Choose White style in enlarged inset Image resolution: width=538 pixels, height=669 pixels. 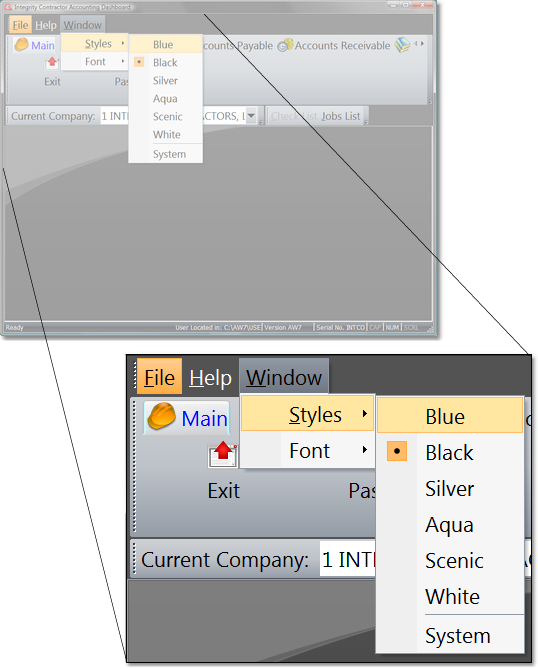(x=450, y=596)
